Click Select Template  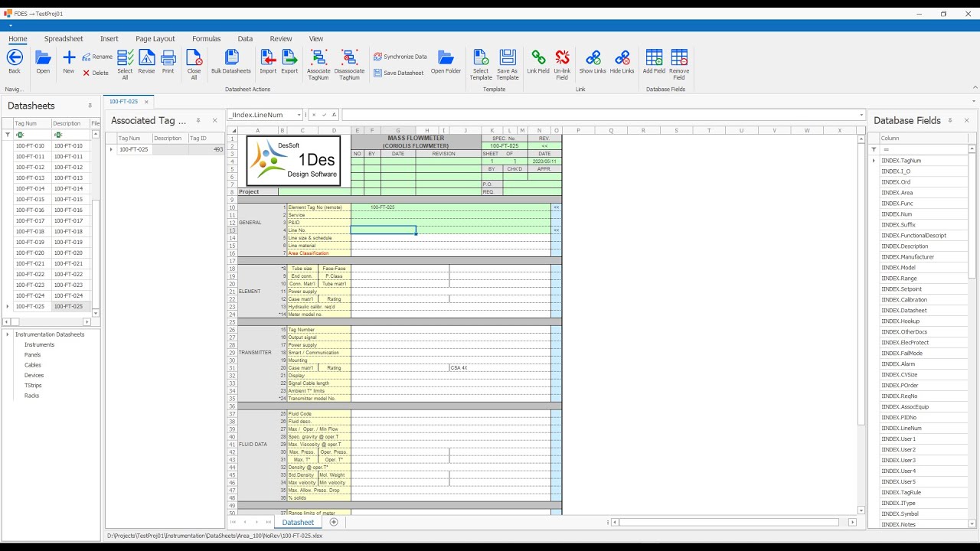[x=481, y=64]
